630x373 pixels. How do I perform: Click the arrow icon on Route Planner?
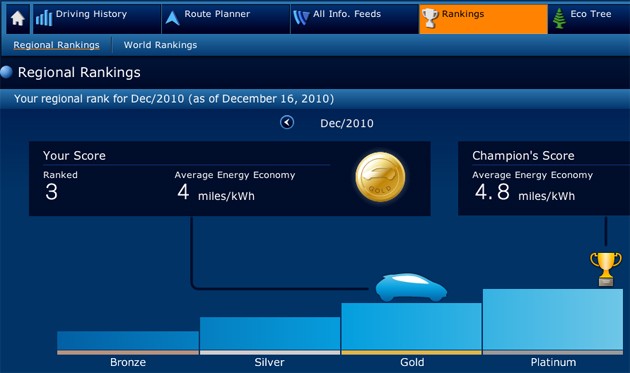(173, 18)
